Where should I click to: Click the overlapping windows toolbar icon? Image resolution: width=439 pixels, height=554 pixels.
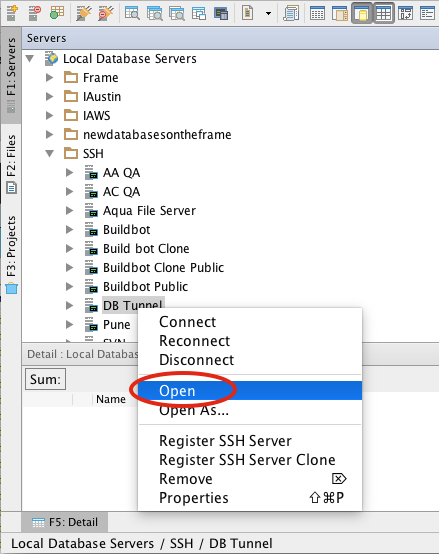pos(199,13)
